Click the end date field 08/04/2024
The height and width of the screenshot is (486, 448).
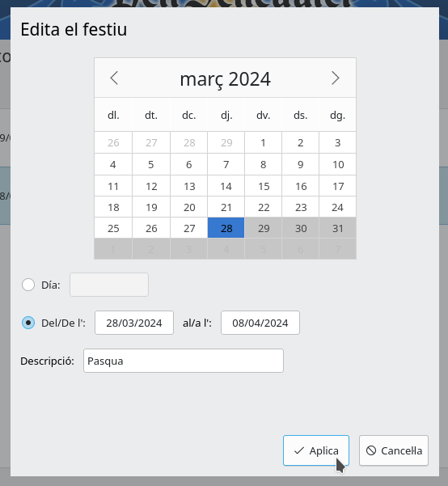click(x=260, y=323)
